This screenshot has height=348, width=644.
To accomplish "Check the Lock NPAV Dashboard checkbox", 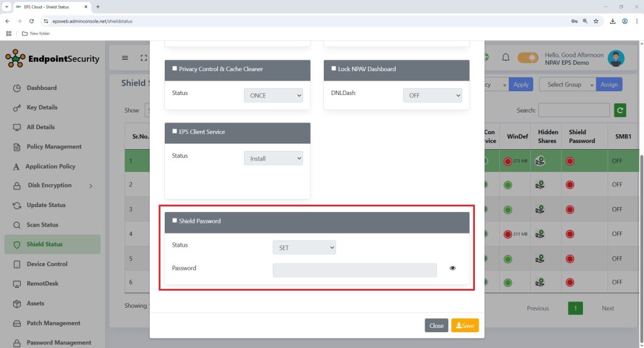I will click(x=334, y=69).
